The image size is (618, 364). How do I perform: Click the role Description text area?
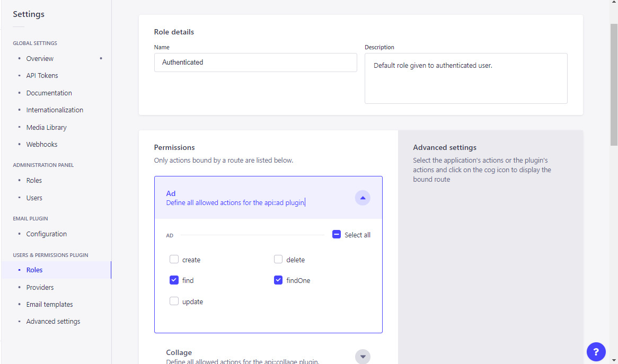pos(465,78)
